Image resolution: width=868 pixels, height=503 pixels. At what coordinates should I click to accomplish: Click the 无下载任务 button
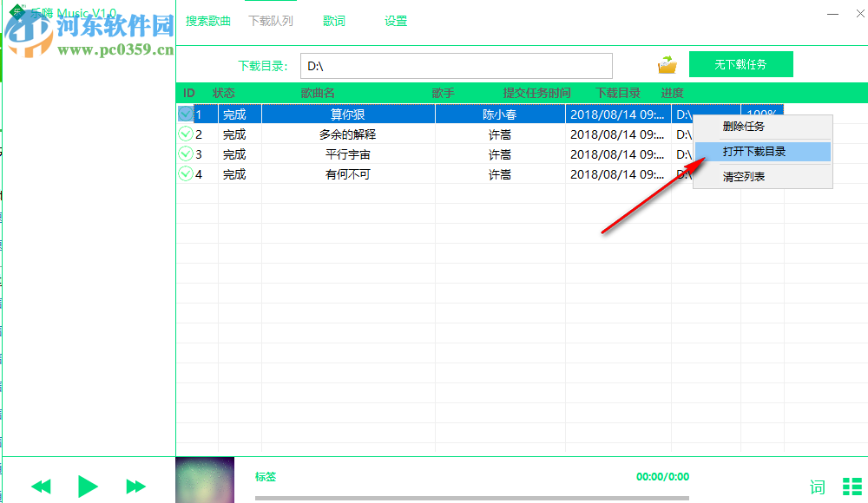[740, 63]
